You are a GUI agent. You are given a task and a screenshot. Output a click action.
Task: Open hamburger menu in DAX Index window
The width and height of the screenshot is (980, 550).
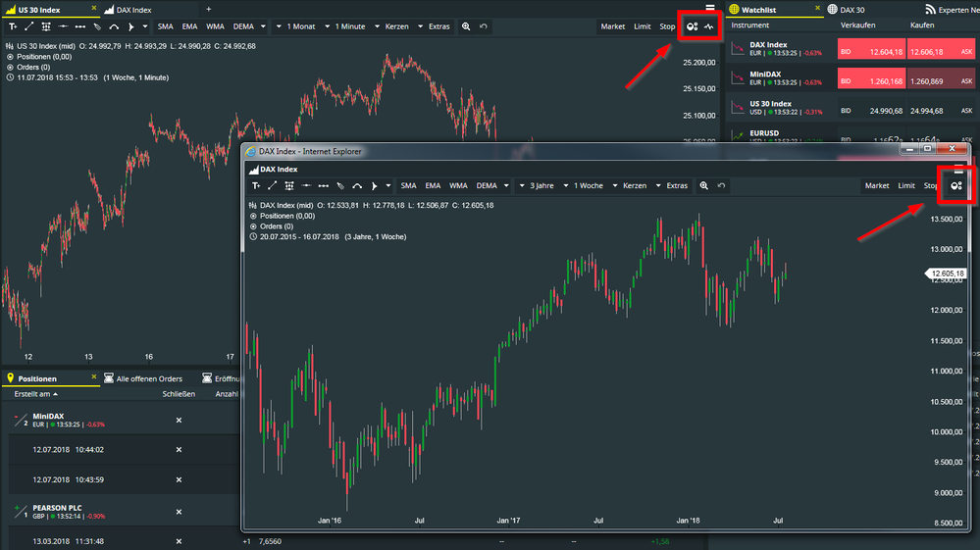tap(958, 170)
